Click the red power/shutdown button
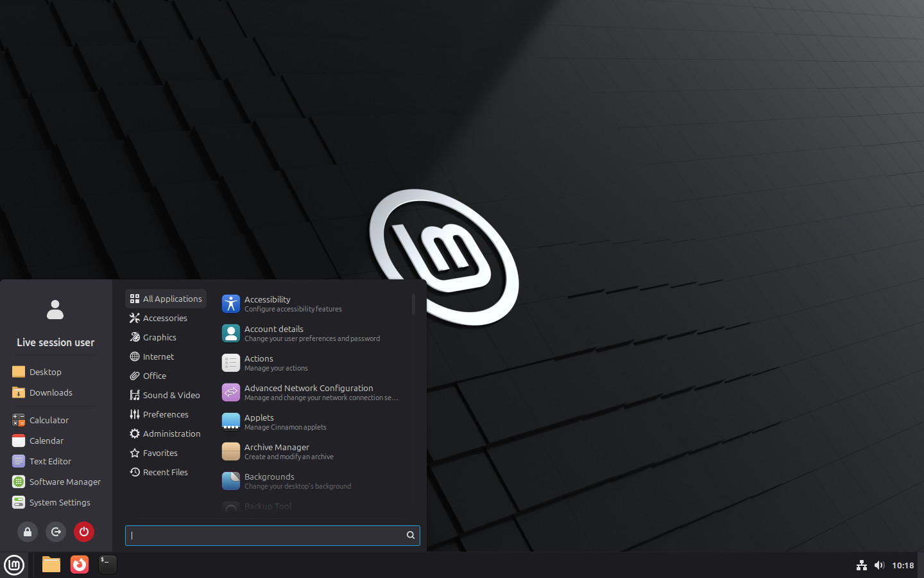 coord(84,532)
